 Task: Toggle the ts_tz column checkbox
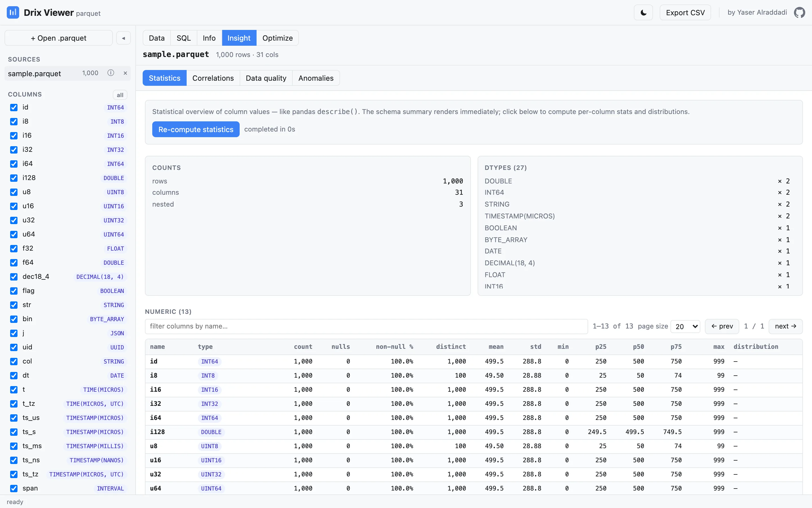(14, 474)
